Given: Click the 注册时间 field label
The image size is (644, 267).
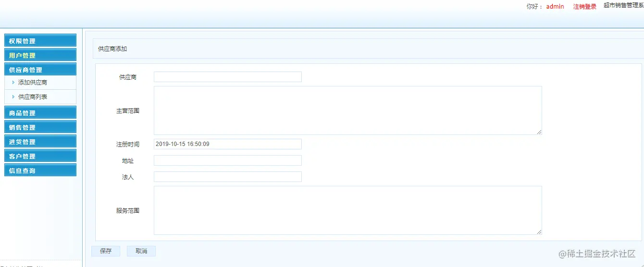Looking at the screenshot, I should [128, 145].
